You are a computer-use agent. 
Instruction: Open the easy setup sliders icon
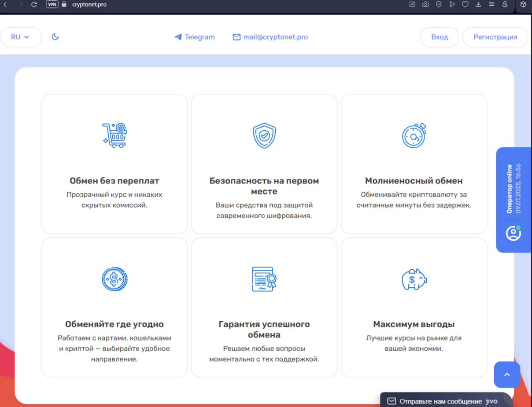tap(491, 4)
